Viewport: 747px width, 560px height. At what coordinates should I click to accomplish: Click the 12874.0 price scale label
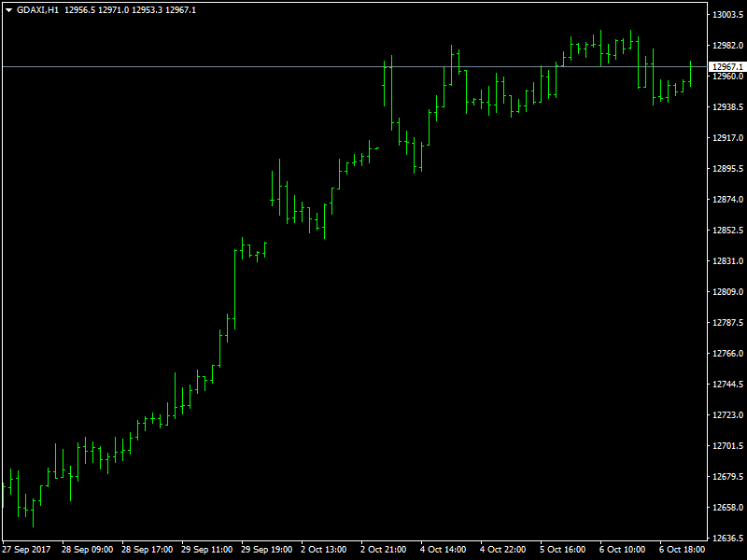point(727,200)
